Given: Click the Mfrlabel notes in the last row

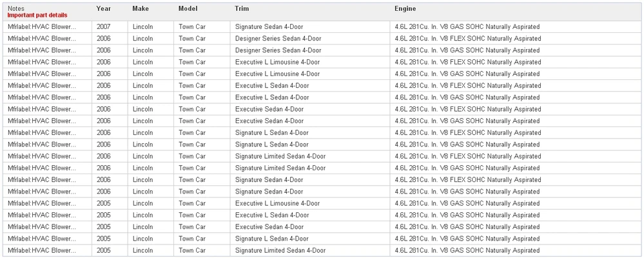Looking at the screenshot, I should (x=42, y=250).
